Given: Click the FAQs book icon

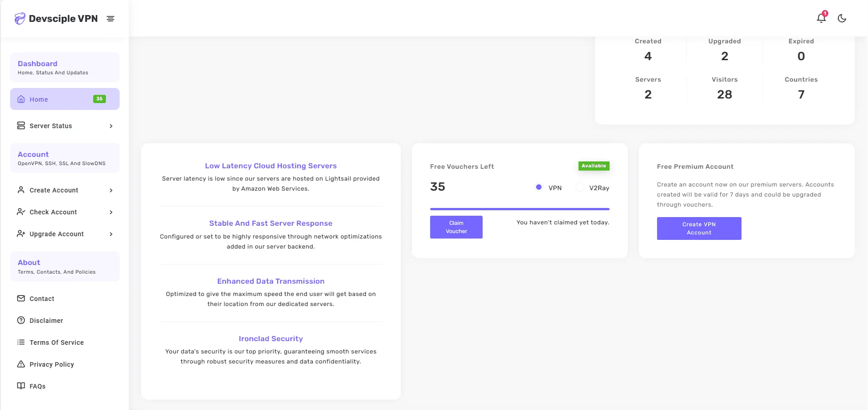Looking at the screenshot, I should [x=21, y=386].
